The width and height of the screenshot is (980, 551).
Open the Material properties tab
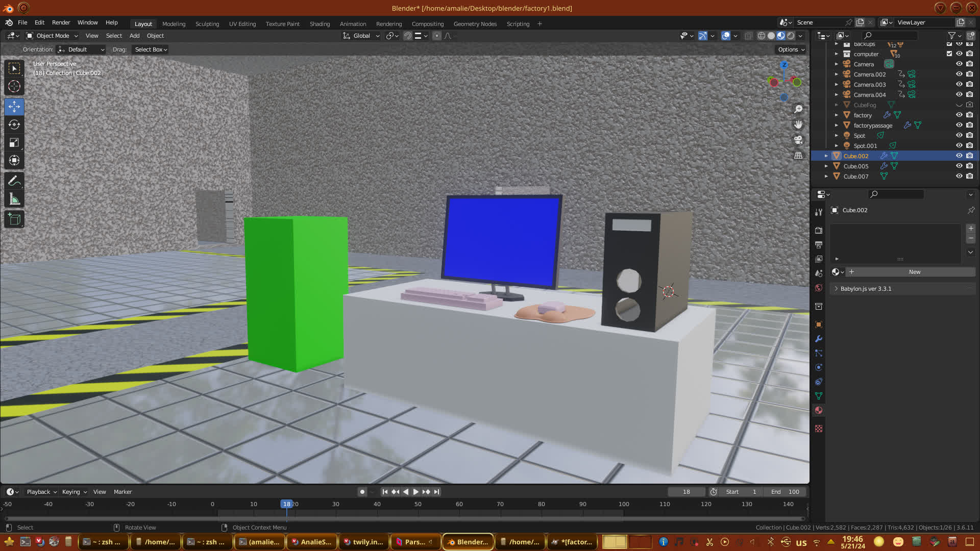(819, 410)
